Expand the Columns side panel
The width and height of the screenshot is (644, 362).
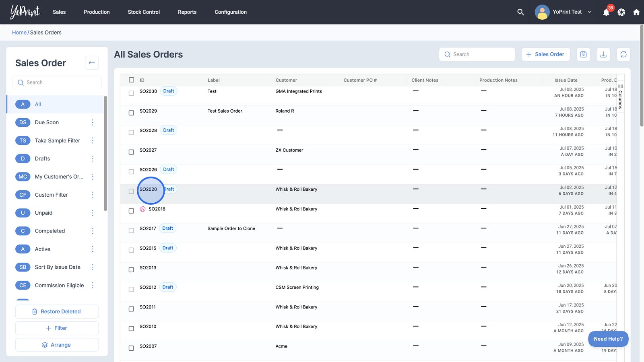click(620, 97)
